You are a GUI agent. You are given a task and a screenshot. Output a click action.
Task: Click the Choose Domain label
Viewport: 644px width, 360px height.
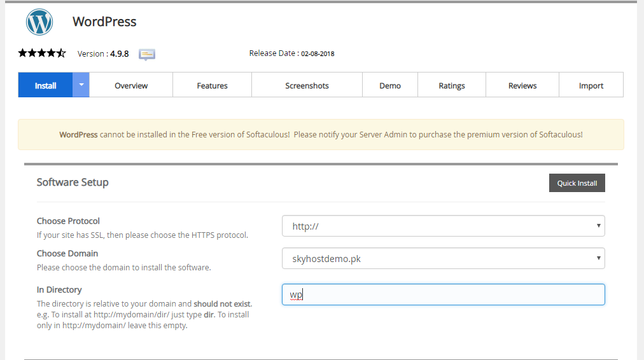[x=67, y=253]
